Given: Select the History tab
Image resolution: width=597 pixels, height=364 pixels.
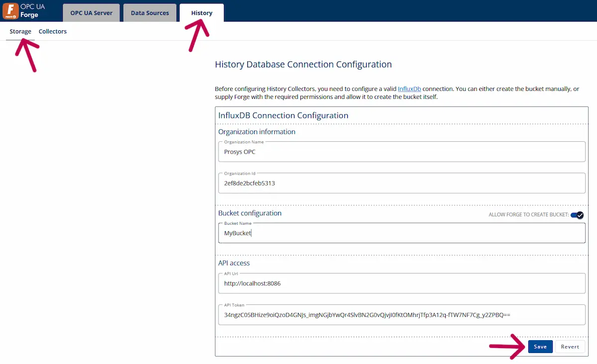Looking at the screenshot, I should [201, 13].
